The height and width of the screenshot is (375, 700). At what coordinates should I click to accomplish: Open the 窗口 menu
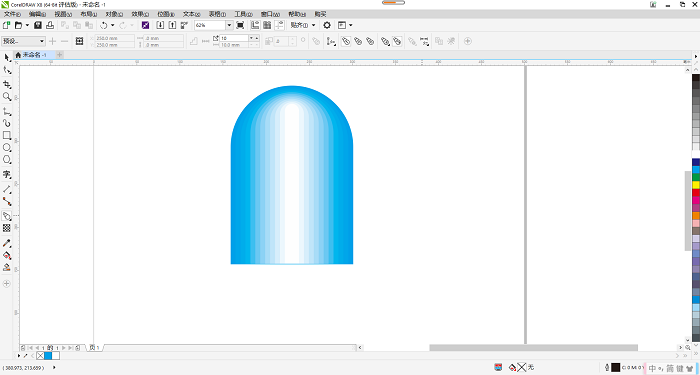[270, 14]
